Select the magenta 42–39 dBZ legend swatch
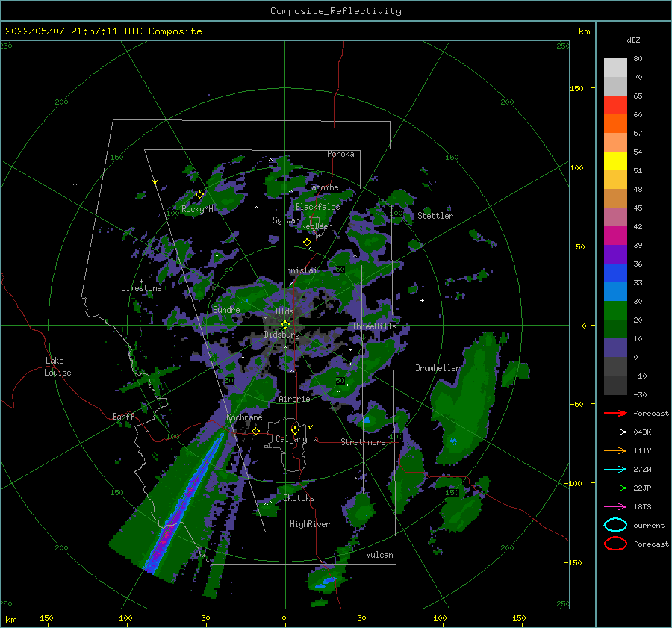 tap(615, 236)
